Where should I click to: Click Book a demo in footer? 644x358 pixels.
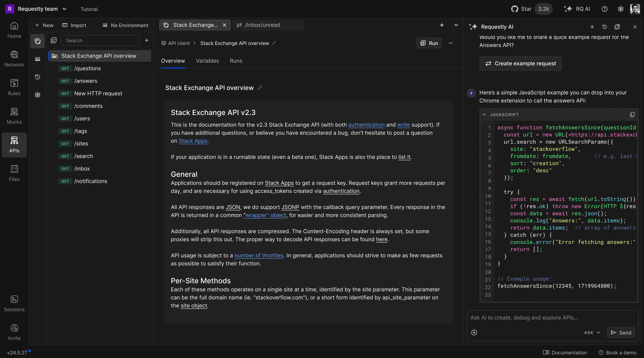pos(617,352)
